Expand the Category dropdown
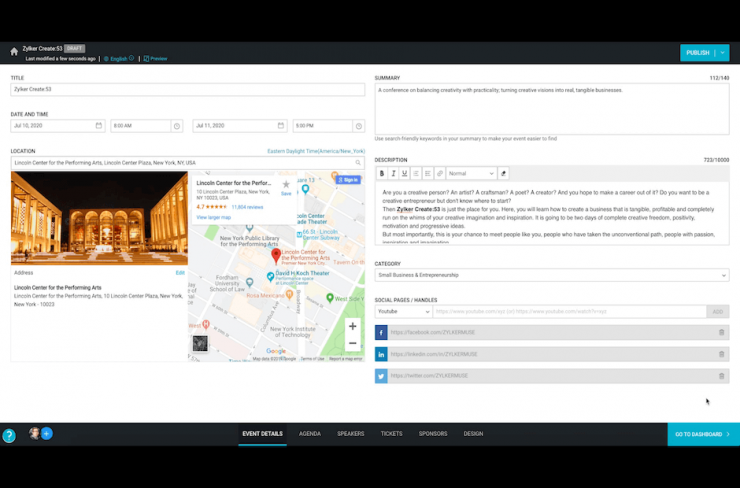The image size is (740, 488). 552,275
